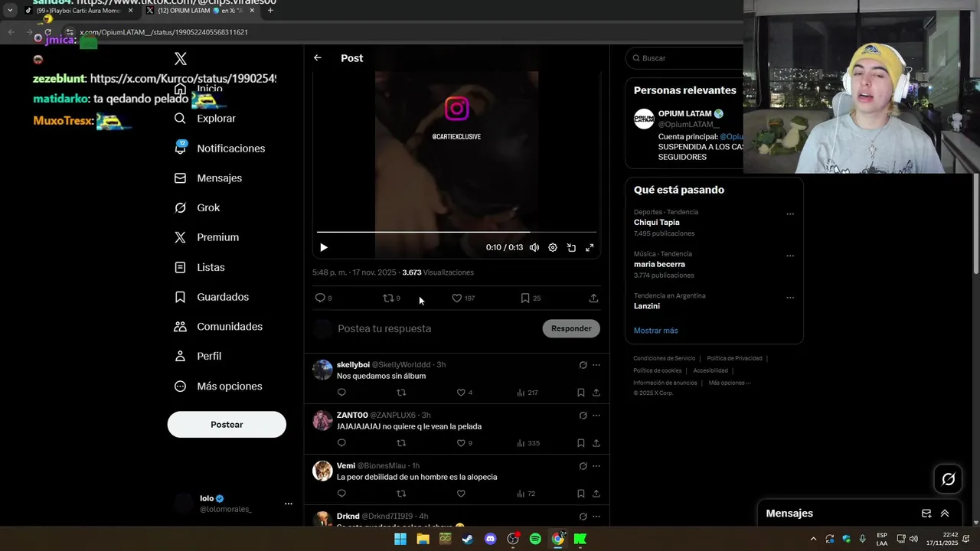980x551 pixels.
Task: Share the main post
Action: coord(593,298)
